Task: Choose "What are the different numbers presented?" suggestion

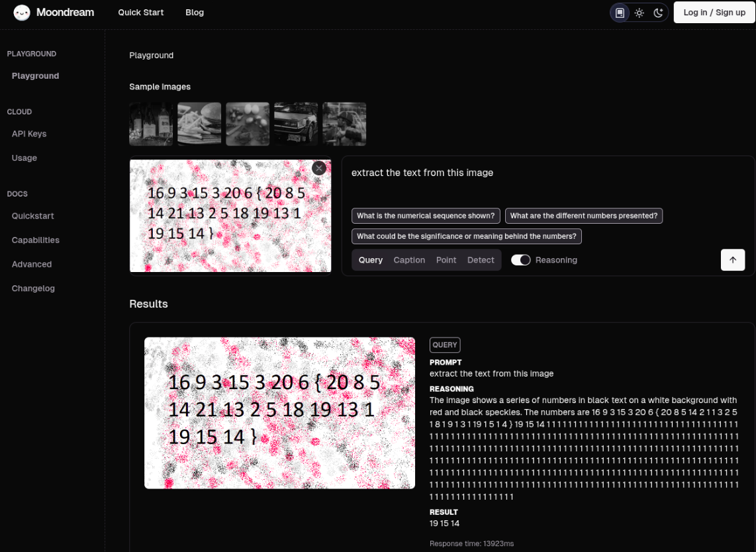Action: pyautogui.click(x=583, y=216)
